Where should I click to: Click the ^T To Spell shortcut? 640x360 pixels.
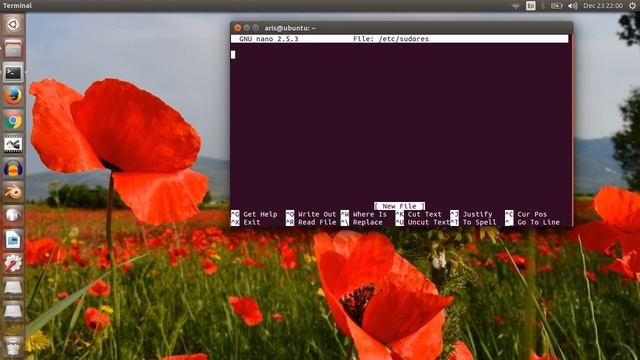tap(473, 222)
